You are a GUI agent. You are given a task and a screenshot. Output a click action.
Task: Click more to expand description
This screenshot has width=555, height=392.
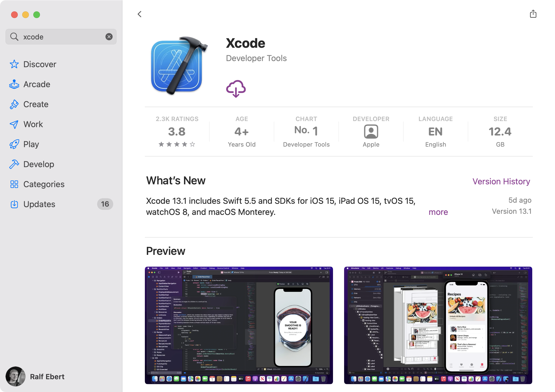click(x=438, y=212)
